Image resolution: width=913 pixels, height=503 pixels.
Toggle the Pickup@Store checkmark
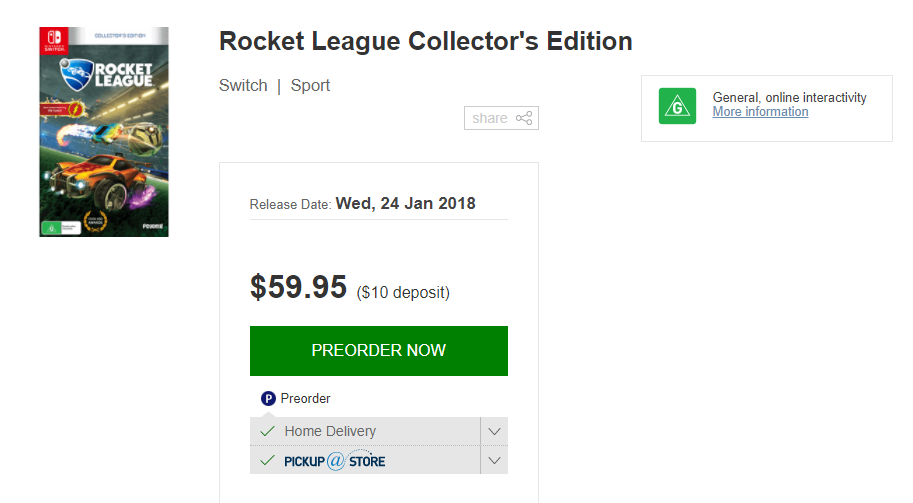(267, 460)
